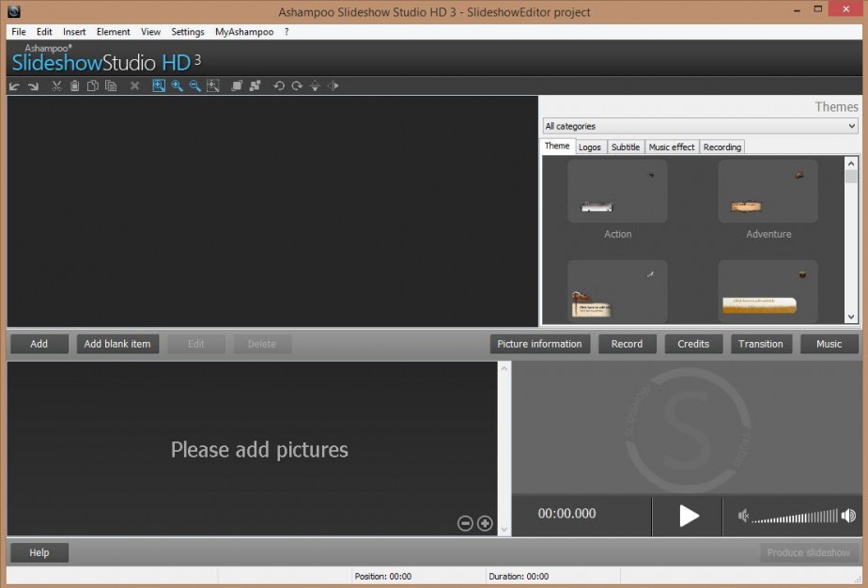This screenshot has width=868, height=588.
Task: Open the All categories dropdown
Action: (x=700, y=126)
